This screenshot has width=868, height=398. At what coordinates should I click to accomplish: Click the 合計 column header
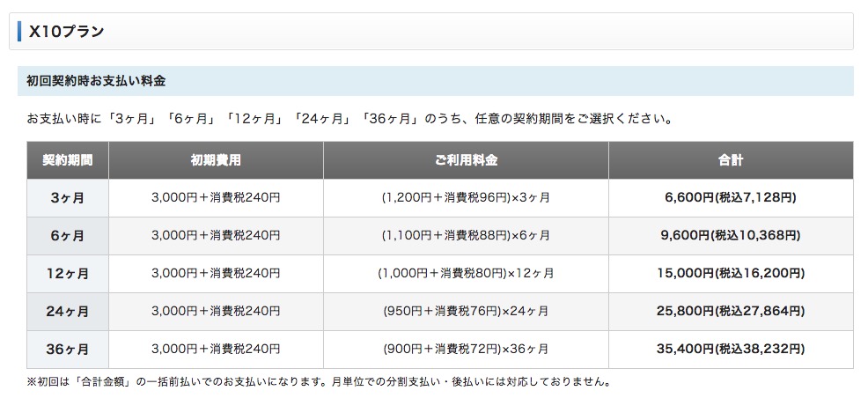pos(730,160)
